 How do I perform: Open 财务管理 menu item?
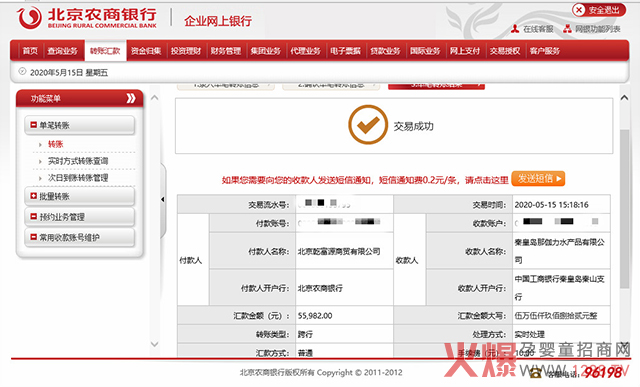coord(226,51)
